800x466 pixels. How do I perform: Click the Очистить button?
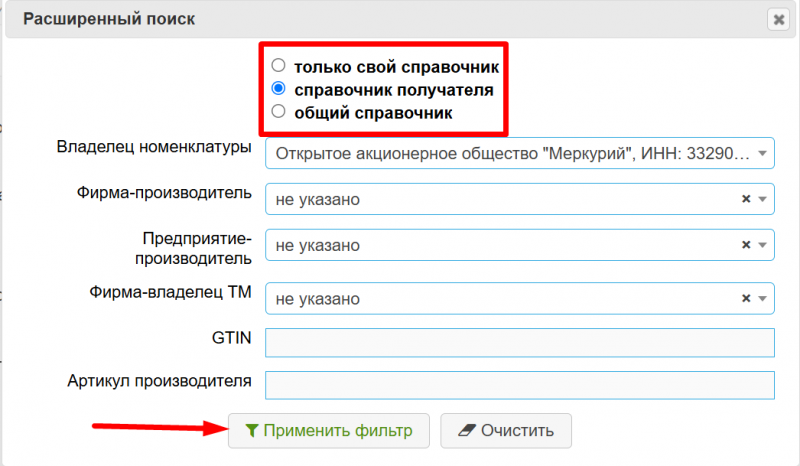click(x=505, y=431)
